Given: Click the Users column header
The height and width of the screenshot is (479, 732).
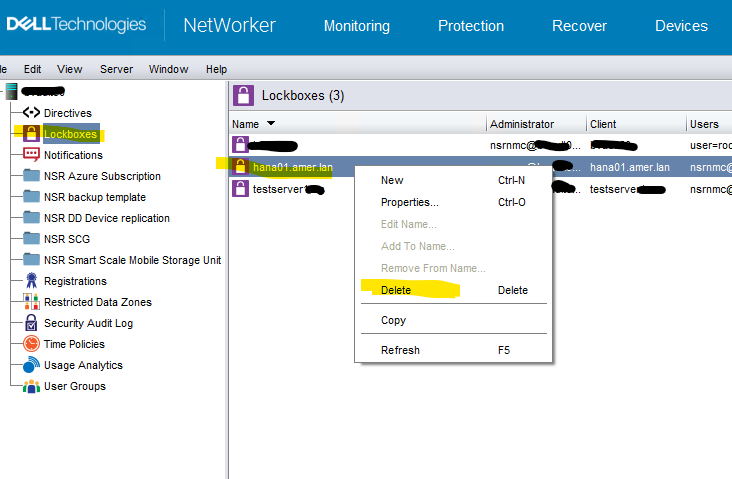Looking at the screenshot, I should click(x=709, y=124).
